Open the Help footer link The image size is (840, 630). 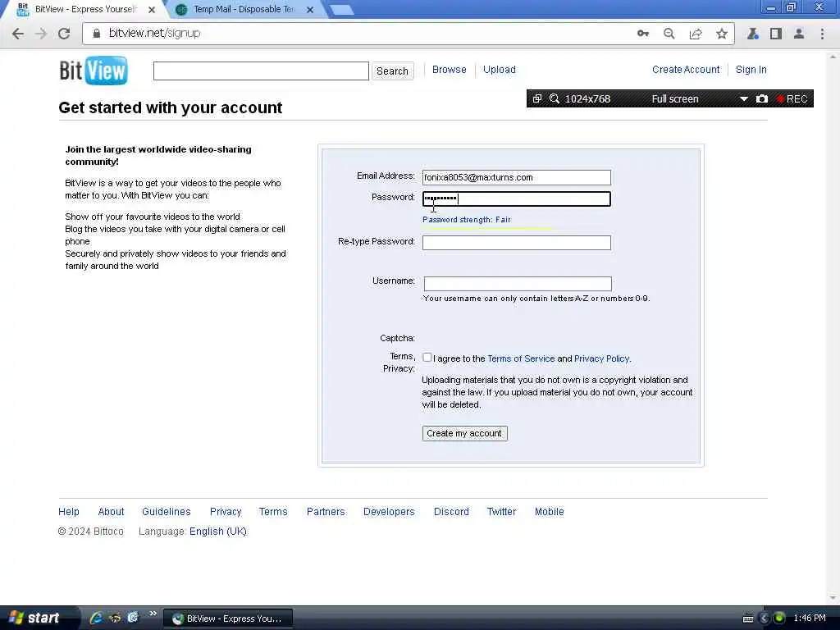[x=69, y=512]
